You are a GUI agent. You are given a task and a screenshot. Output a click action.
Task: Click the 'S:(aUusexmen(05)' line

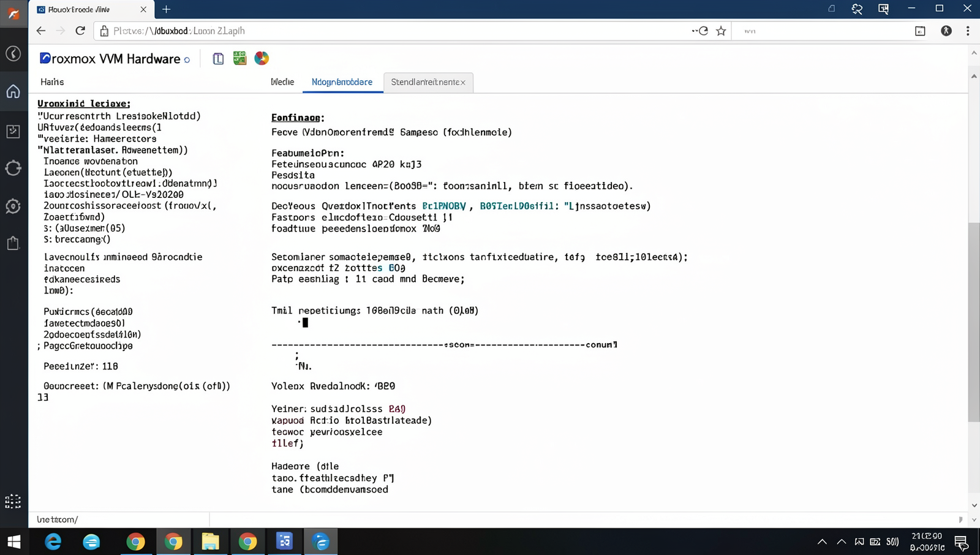pyautogui.click(x=85, y=228)
